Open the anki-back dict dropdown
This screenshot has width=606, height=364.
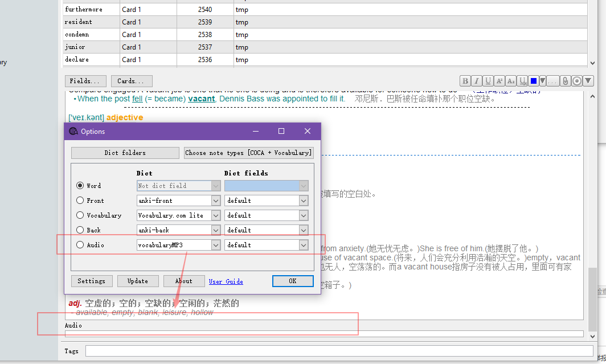pyautogui.click(x=216, y=230)
